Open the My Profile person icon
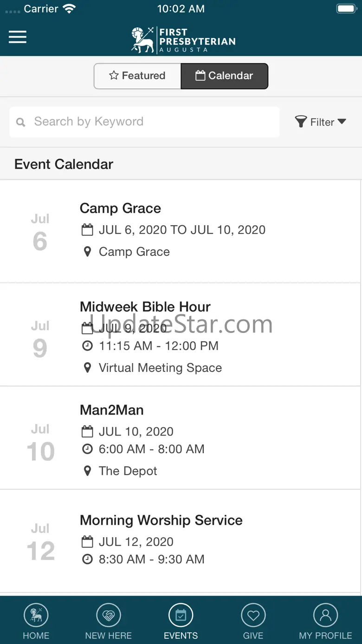Screen dimensions: 362x644 326,616
